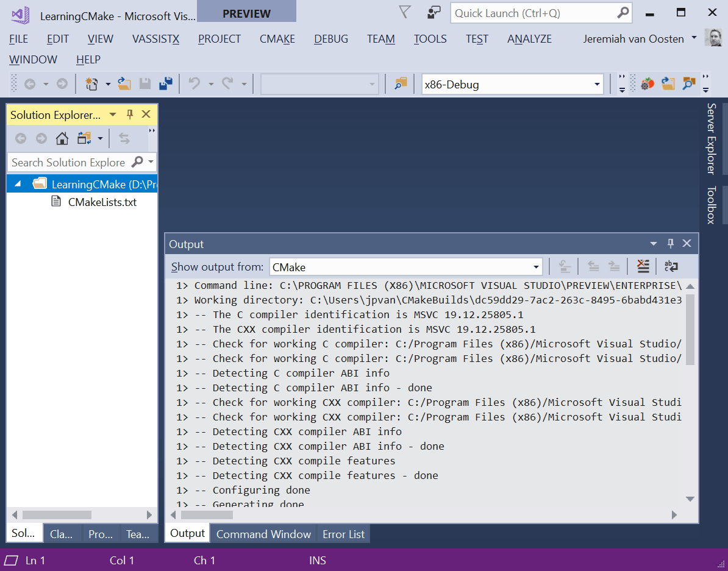728x571 pixels.
Task: Open the Undo history dropdown arrow
Action: tap(211, 85)
